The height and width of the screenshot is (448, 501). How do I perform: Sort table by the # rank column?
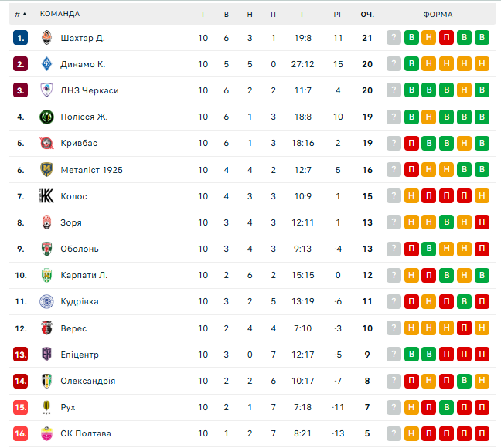pos(20,14)
